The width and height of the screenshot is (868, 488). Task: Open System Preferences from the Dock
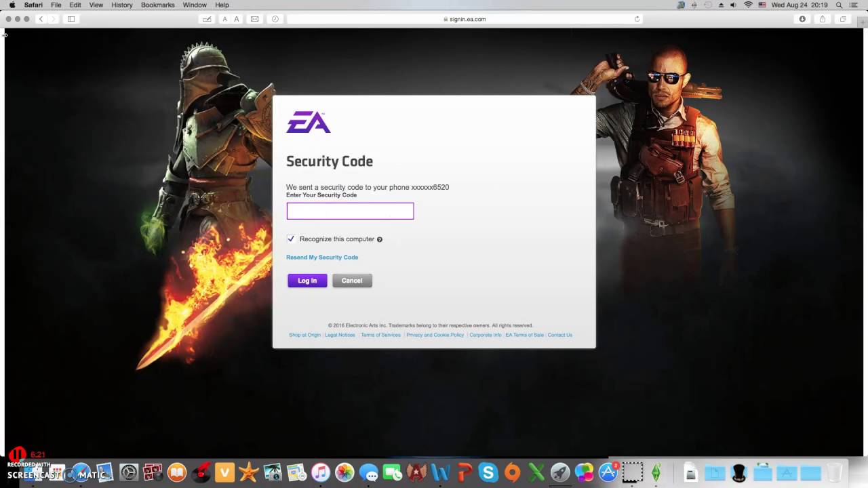coord(129,472)
